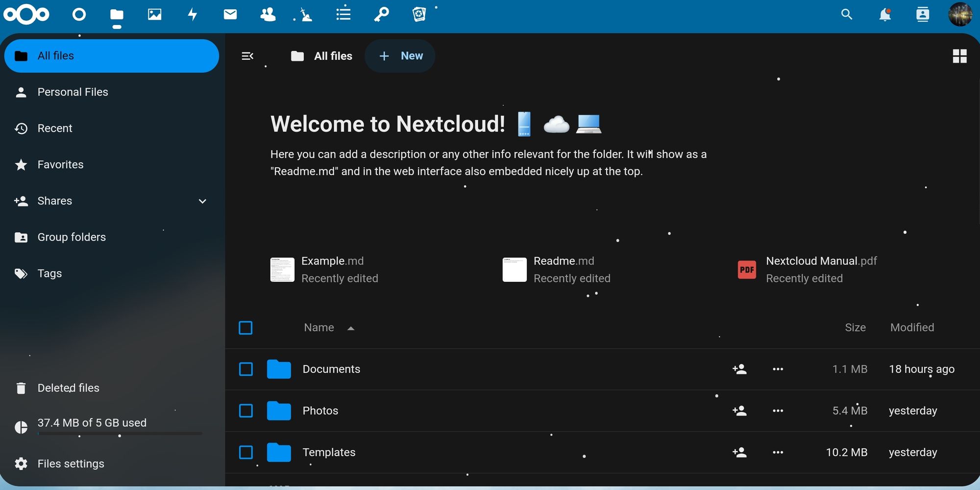Open recent file Example.md
980x490 pixels.
coord(325,269)
